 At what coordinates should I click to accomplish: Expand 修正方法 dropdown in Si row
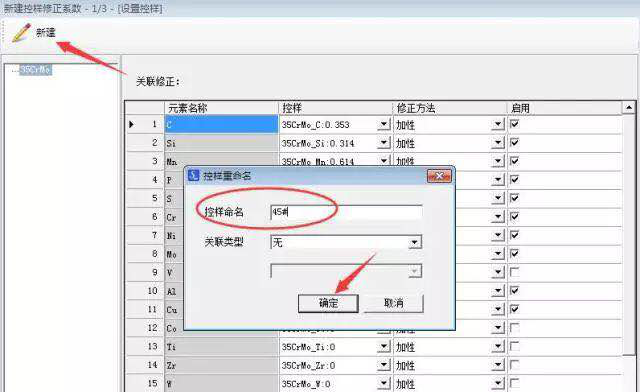498,143
